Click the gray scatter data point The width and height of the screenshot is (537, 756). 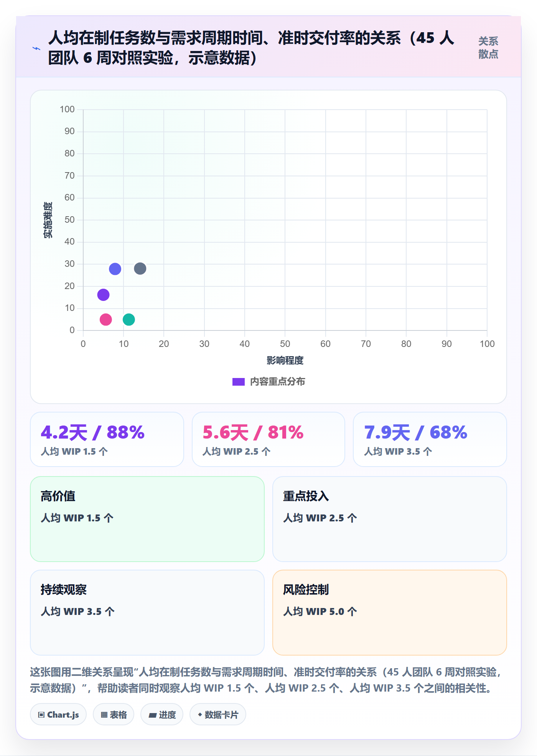click(x=140, y=268)
